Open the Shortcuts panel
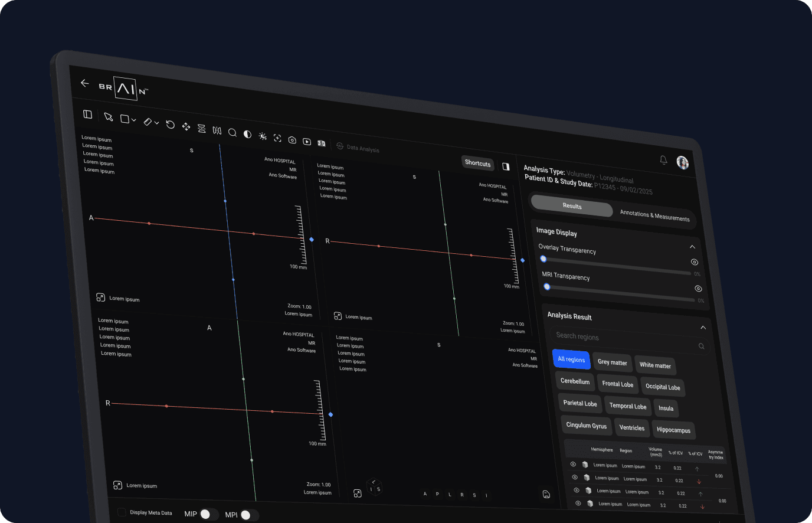Screen dimensions: 812x523 tap(477, 164)
